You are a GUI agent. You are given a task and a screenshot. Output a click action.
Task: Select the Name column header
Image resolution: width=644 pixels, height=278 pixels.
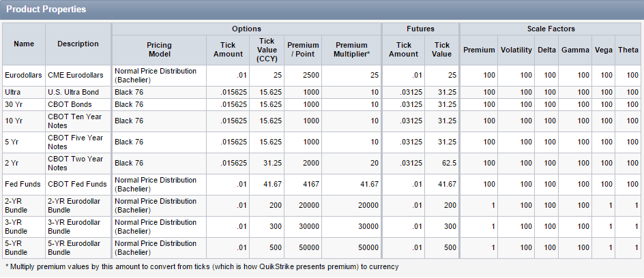[x=24, y=44]
